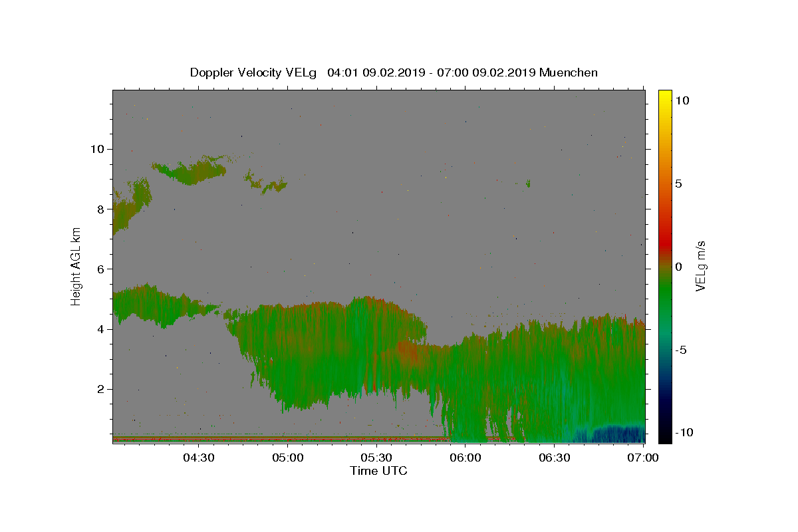The width and height of the screenshot is (798, 532).
Task: Click the height tick label 8
Action: (x=100, y=209)
